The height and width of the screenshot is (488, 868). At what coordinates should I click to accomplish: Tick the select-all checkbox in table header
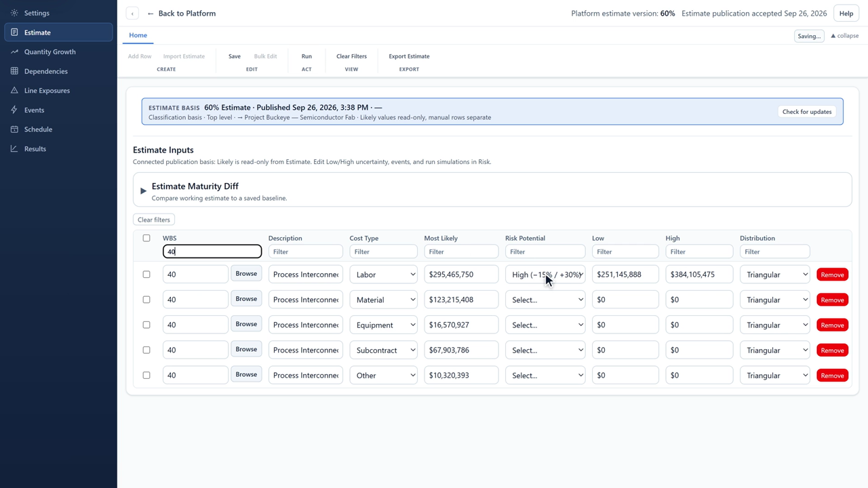146,238
